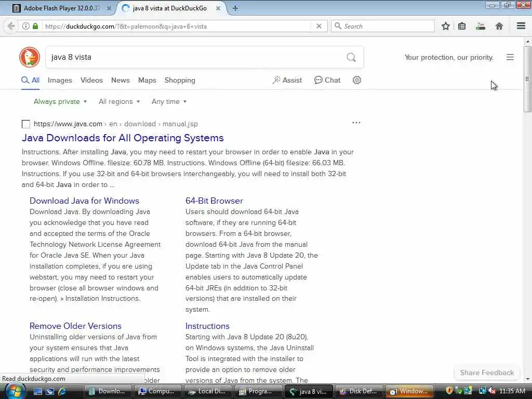This screenshot has width=532, height=399.
Task: Expand the All regions dropdown
Action: click(x=119, y=101)
